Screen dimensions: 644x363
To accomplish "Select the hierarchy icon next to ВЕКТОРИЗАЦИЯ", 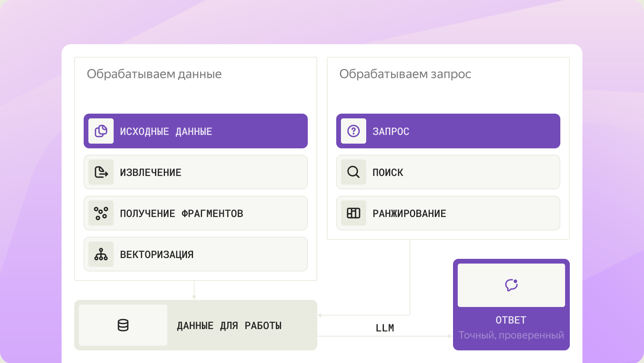I will click(x=101, y=254).
